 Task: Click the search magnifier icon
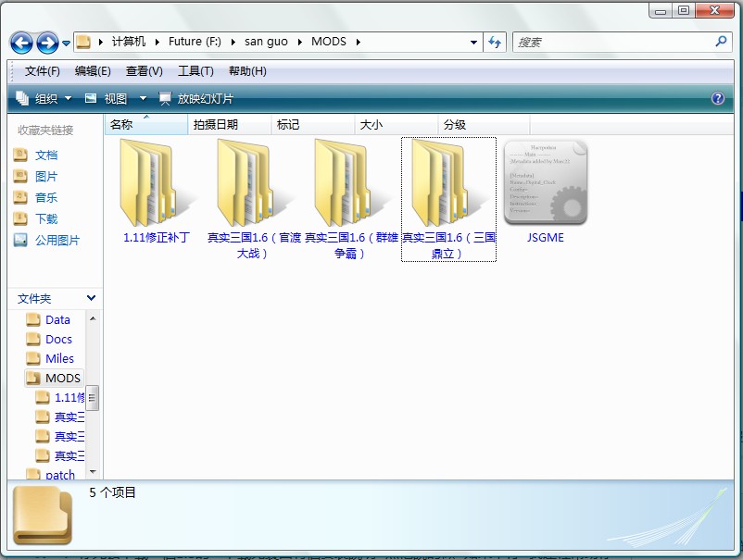point(722,42)
